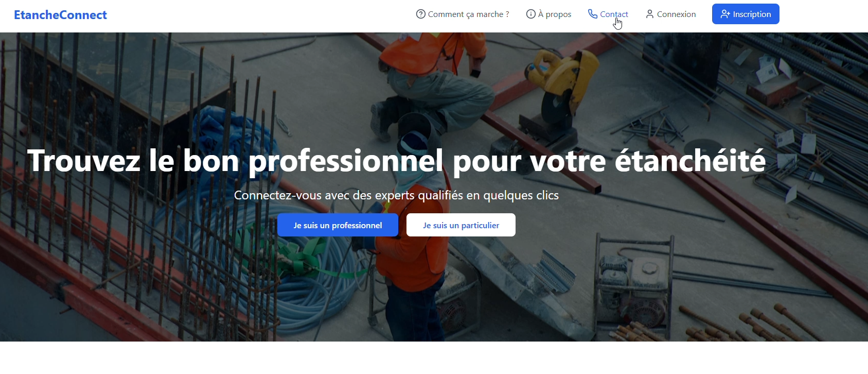This screenshot has height=374, width=868.
Task: Click the info circle icon
Action: pyautogui.click(x=530, y=14)
